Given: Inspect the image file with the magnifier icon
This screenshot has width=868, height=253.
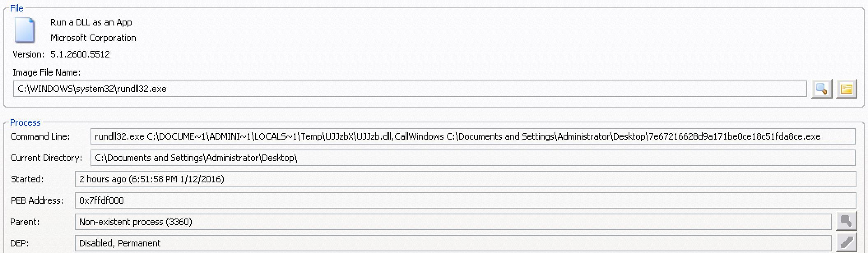Looking at the screenshot, I should click(822, 89).
